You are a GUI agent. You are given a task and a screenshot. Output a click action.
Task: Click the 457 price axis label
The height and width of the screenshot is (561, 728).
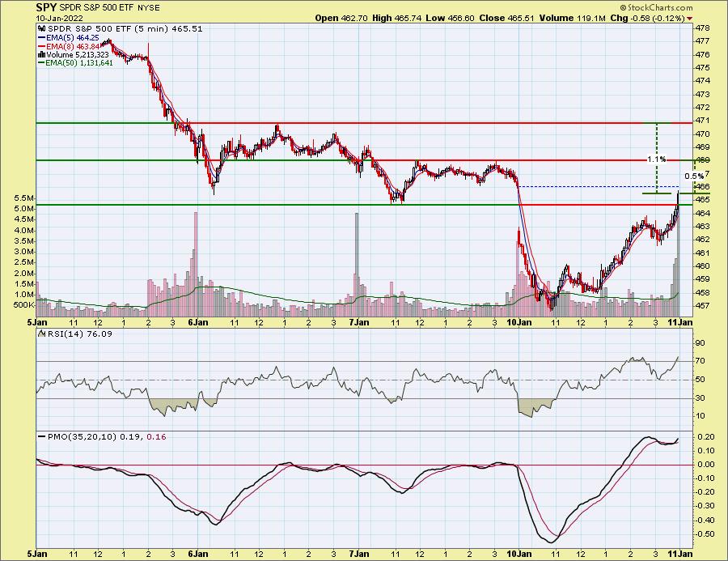point(702,305)
